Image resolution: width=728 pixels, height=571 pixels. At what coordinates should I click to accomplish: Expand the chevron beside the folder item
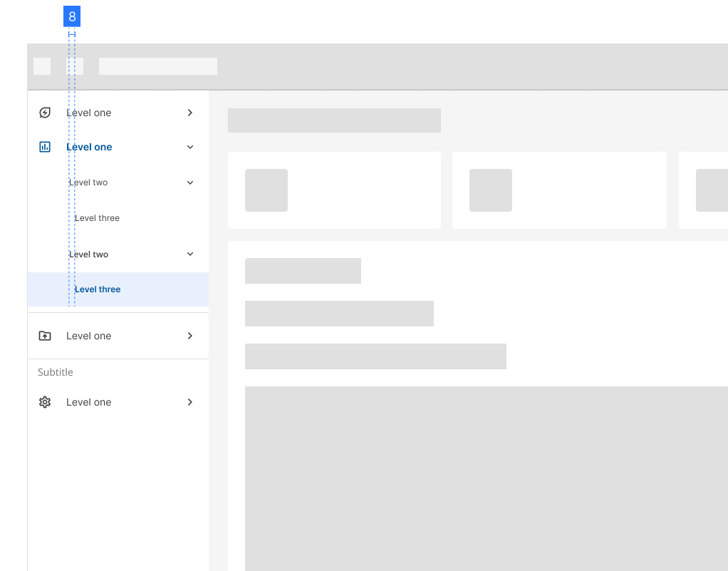(190, 336)
